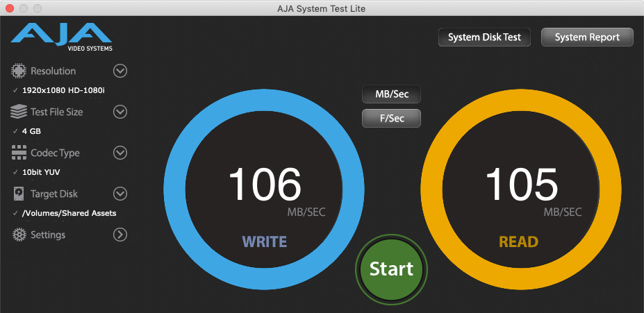Click the Target Disk hard drive icon

coord(19,194)
